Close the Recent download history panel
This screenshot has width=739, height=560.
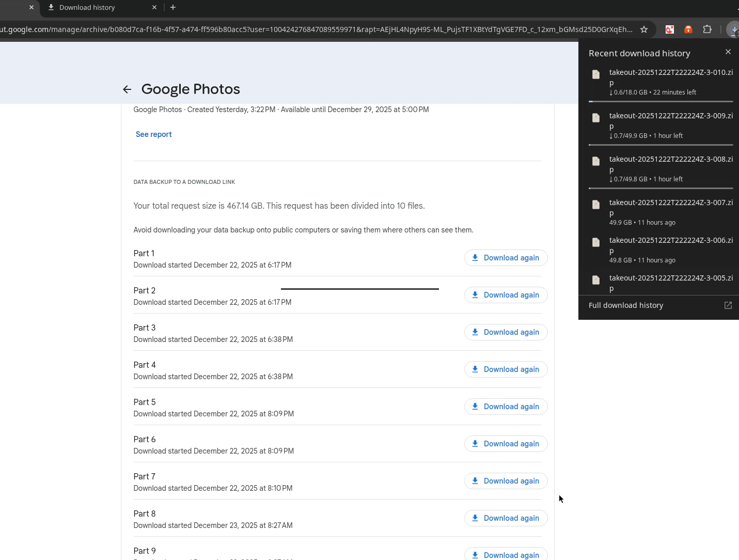[x=728, y=52]
